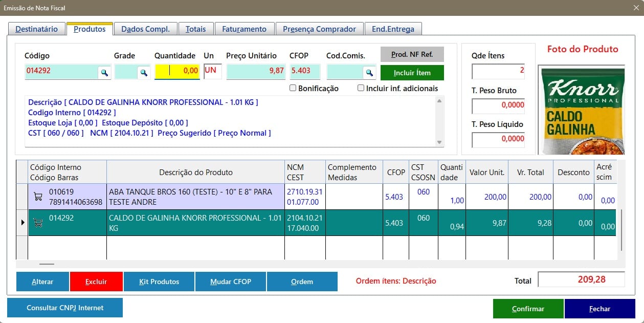This screenshot has width=644, height=323.
Task: Click the Preço Unitário field showing 9,87
Action: [257, 72]
